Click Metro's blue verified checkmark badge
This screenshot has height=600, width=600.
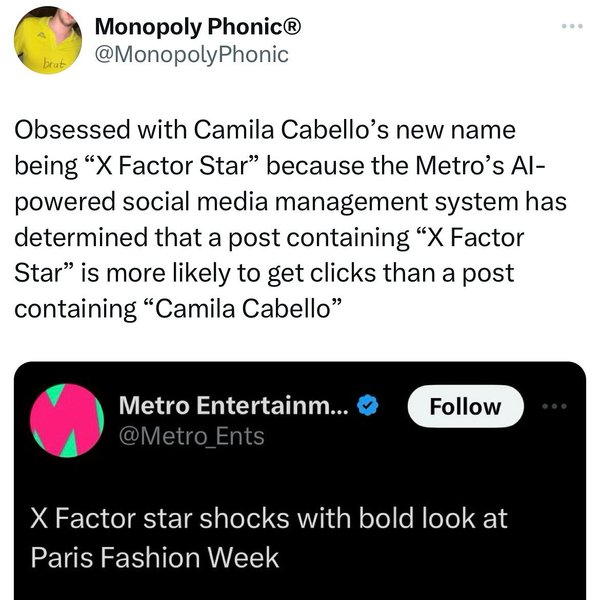coord(368,406)
